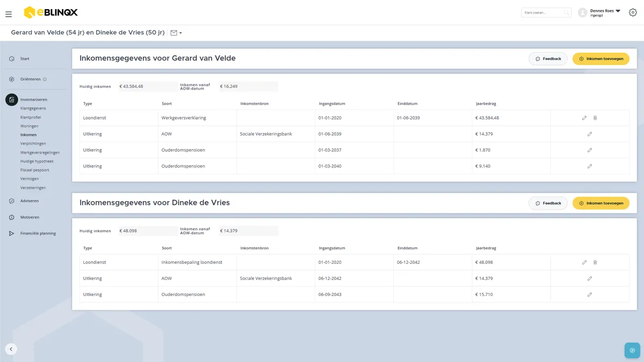Open the envelope mail dropdown

tap(176, 33)
